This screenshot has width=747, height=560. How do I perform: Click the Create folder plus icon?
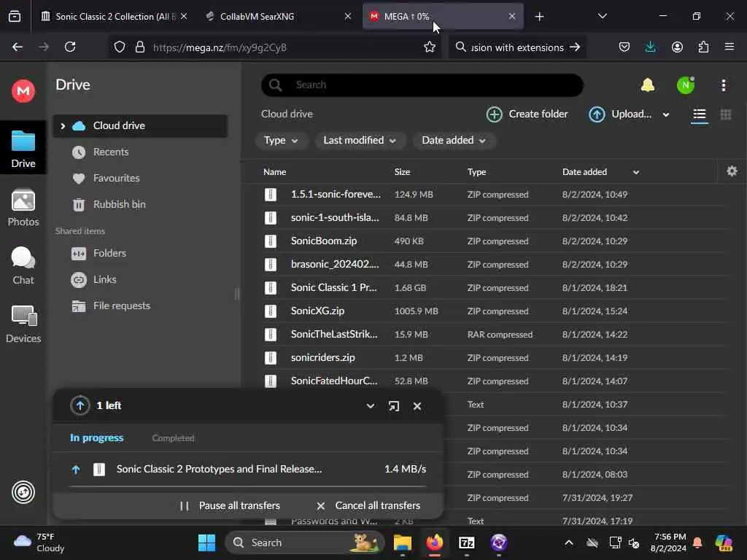coord(495,114)
